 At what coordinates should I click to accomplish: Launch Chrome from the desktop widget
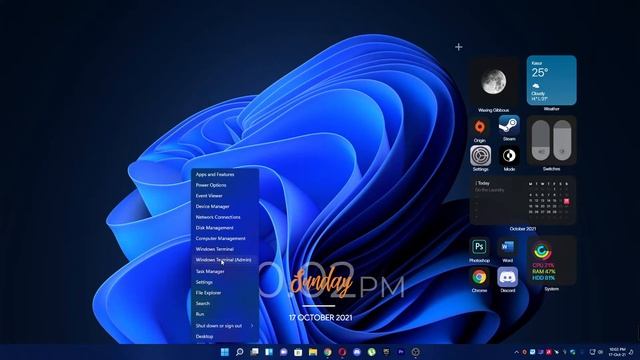coord(479,277)
